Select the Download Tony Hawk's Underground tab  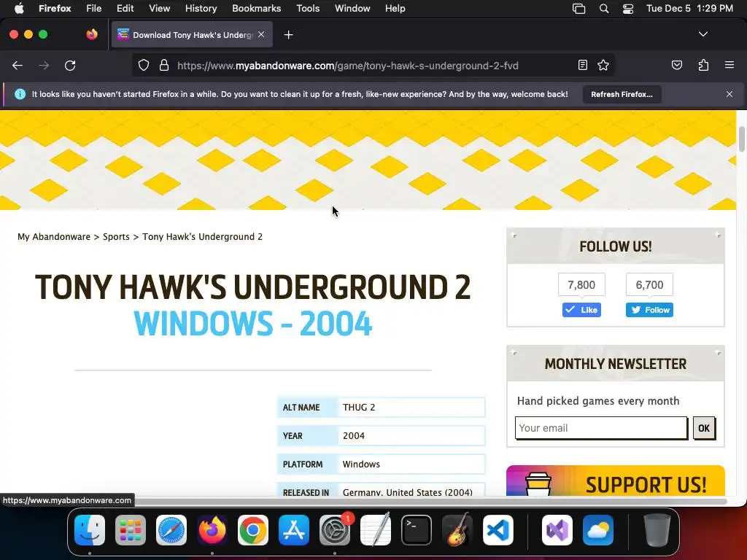[x=192, y=35]
